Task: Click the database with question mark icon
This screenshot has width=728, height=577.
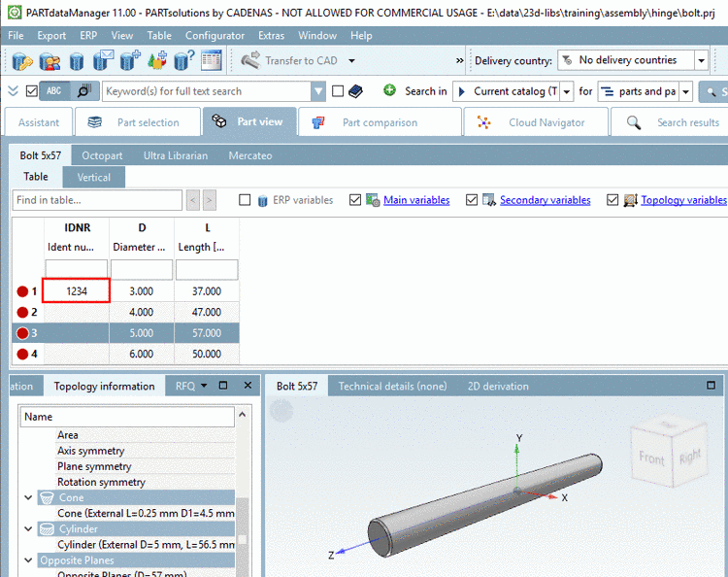Action: click(183, 60)
